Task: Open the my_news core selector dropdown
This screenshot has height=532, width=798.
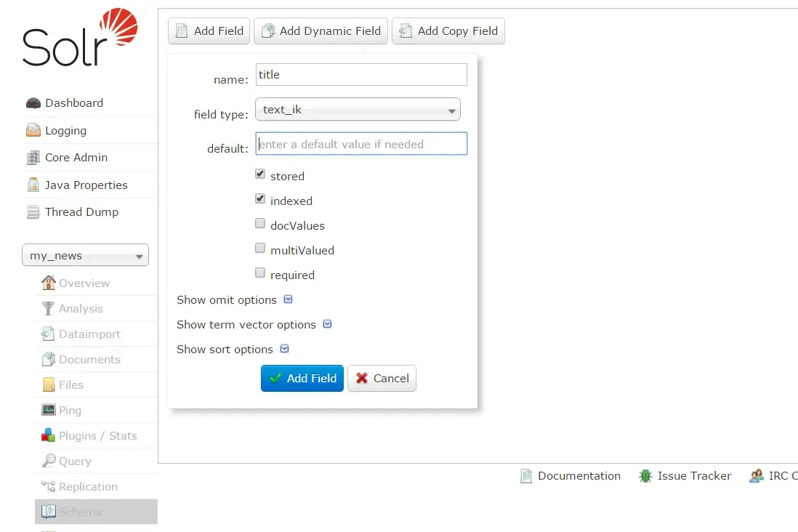Action: click(86, 255)
